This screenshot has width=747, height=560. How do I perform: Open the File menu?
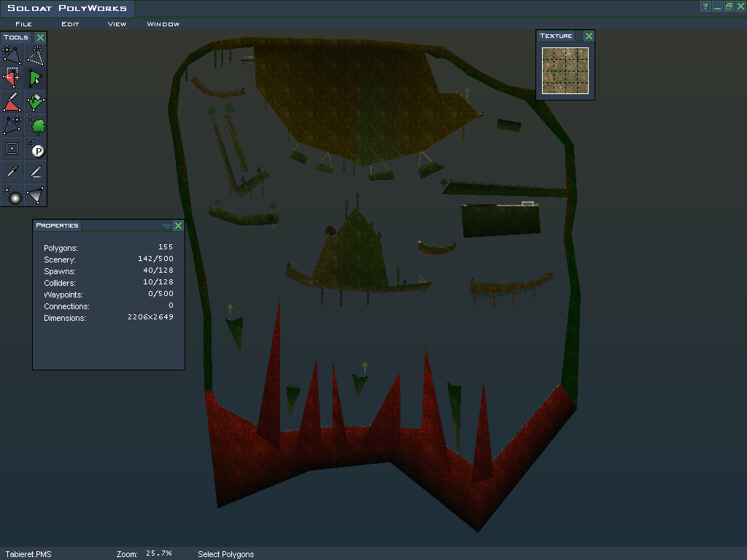(23, 24)
